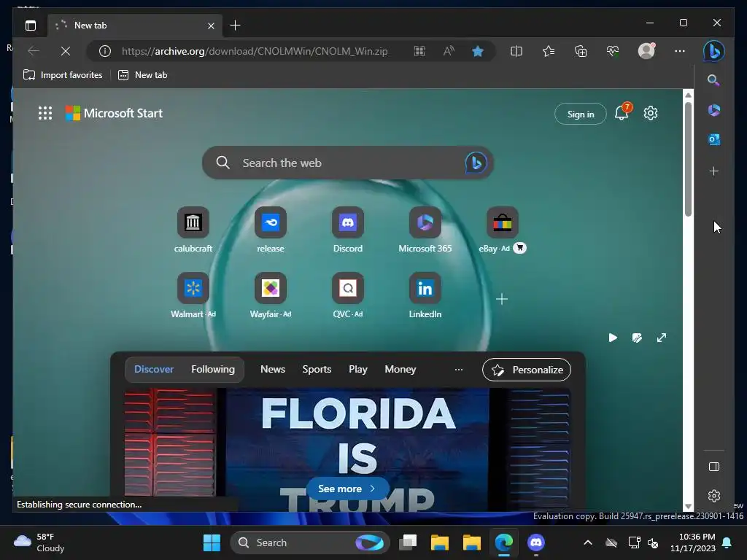Click the edit background icon
The image size is (747, 560).
[x=637, y=338]
